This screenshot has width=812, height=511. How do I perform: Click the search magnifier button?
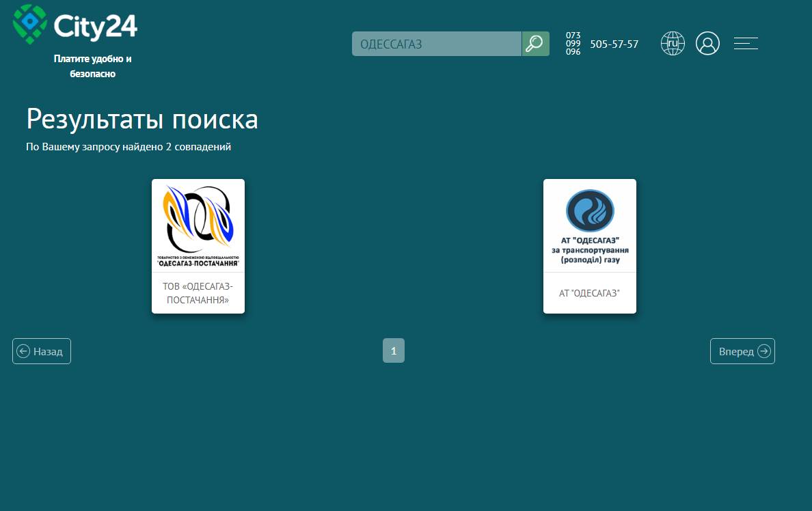pyautogui.click(x=535, y=43)
